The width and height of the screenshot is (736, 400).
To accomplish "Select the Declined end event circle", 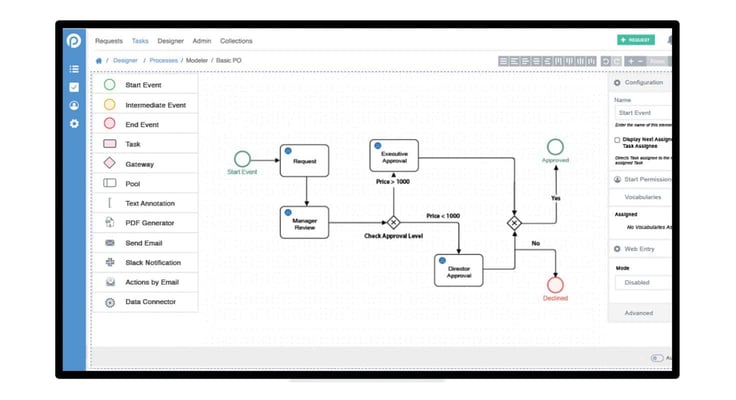I will pos(555,285).
